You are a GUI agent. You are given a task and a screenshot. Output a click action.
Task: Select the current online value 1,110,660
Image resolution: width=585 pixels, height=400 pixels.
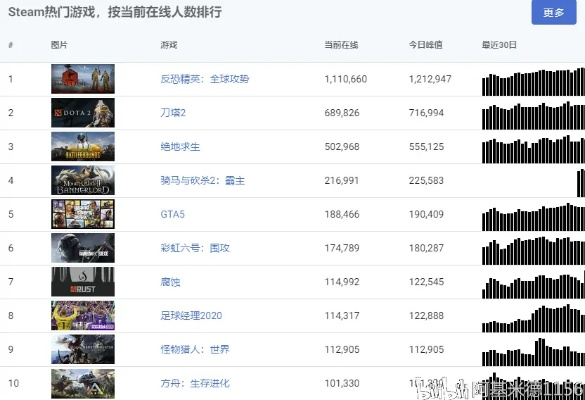[346, 79]
